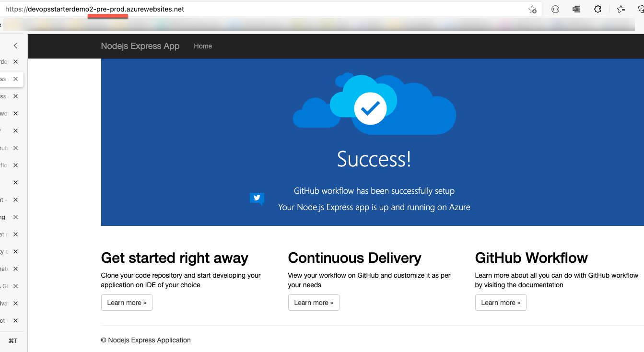This screenshot has width=644, height=352.
Task: Open a new tab via ⌘T button
Action: pyautogui.click(x=13, y=341)
